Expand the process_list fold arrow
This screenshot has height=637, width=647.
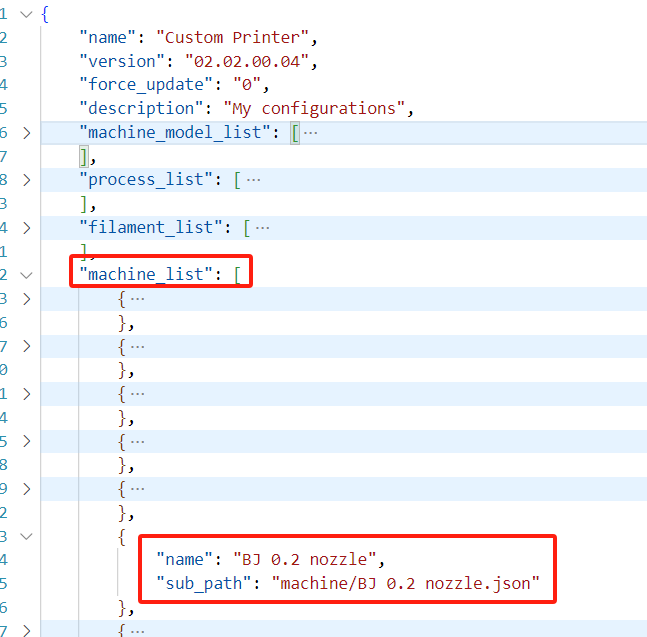click(26, 180)
